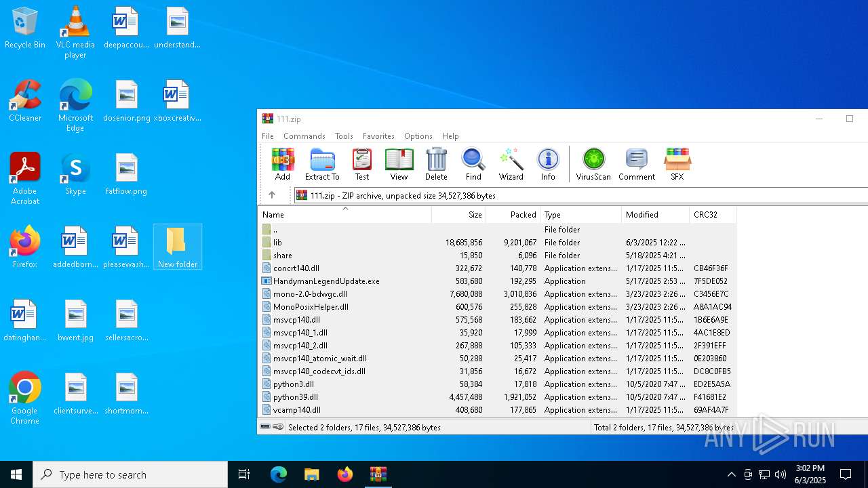Select vcamp140.dll file
Image resolution: width=868 pixels, height=488 pixels.
497,410
